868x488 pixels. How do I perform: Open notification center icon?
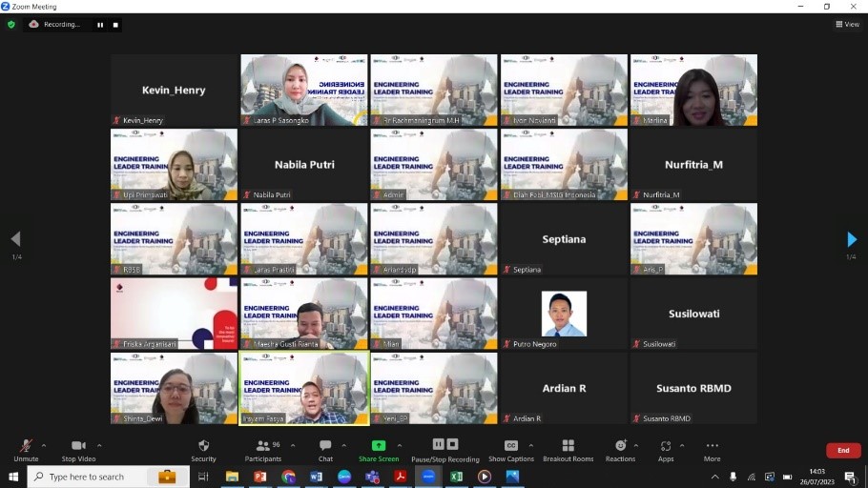click(850, 477)
